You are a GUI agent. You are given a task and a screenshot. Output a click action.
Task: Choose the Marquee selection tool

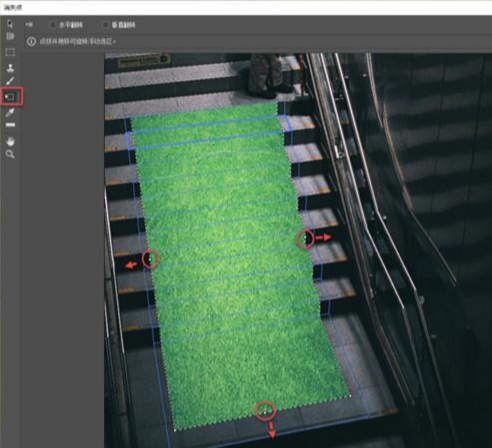point(10,52)
